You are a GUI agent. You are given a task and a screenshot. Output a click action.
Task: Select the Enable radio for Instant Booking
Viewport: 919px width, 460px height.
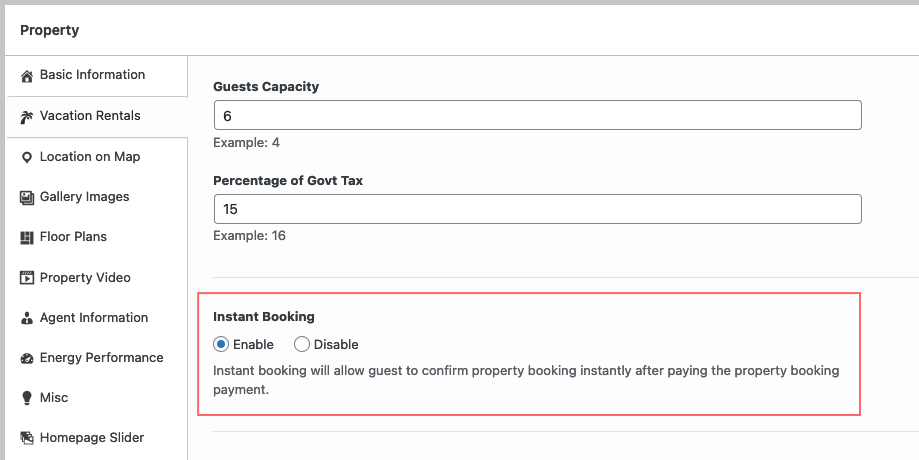pyautogui.click(x=221, y=345)
